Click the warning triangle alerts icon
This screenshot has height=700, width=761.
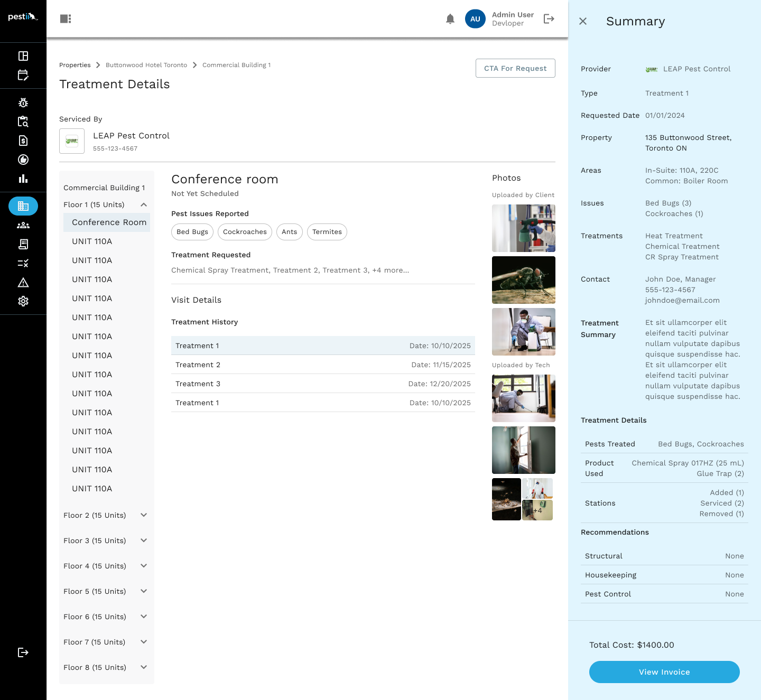point(23,282)
